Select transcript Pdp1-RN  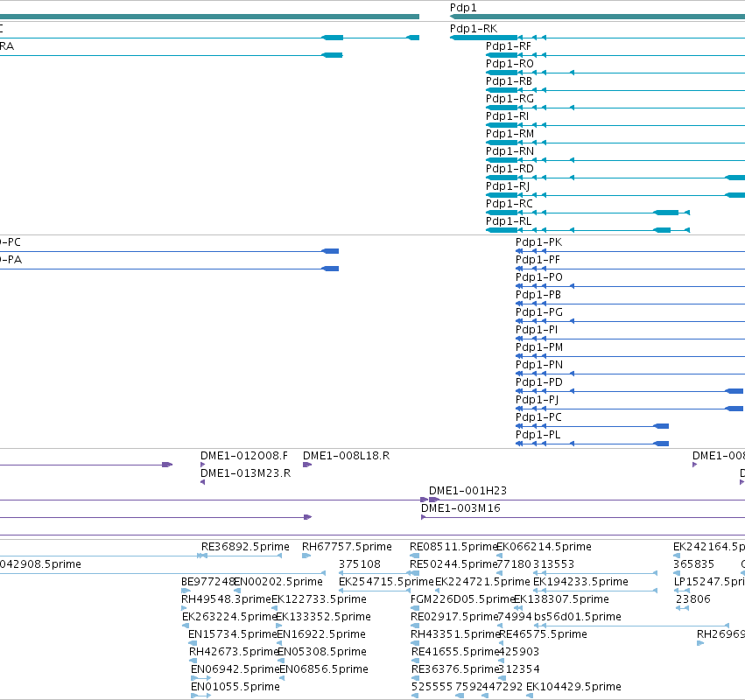point(510,151)
